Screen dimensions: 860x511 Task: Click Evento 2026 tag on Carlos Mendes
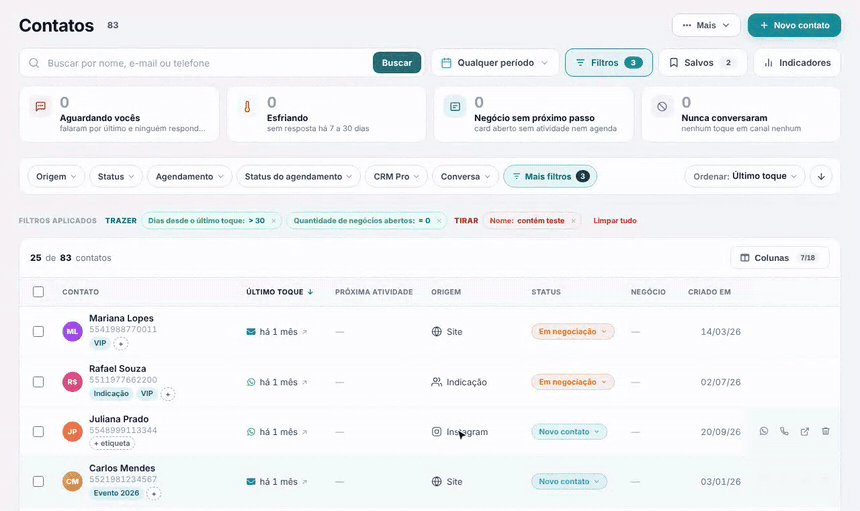pyautogui.click(x=116, y=493)
